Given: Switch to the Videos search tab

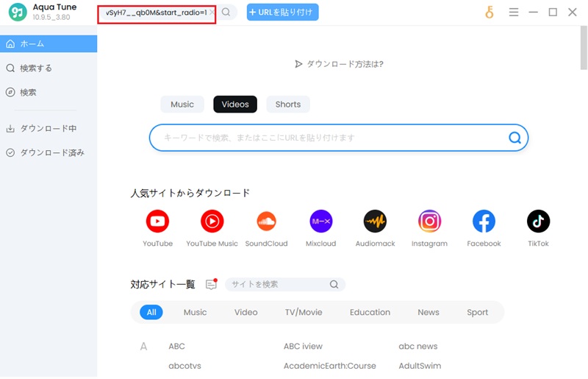Looking at the screenshot, I should click(235, 104).
